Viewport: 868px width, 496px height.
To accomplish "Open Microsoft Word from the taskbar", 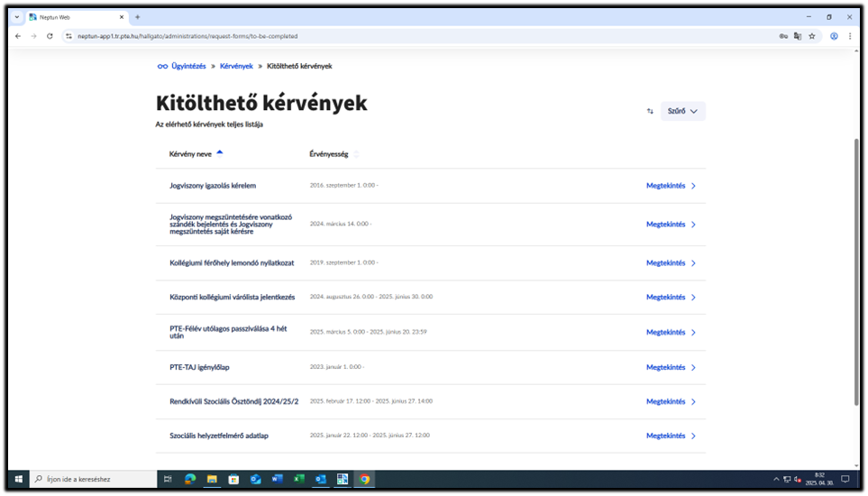I will (x=277, y=479).
